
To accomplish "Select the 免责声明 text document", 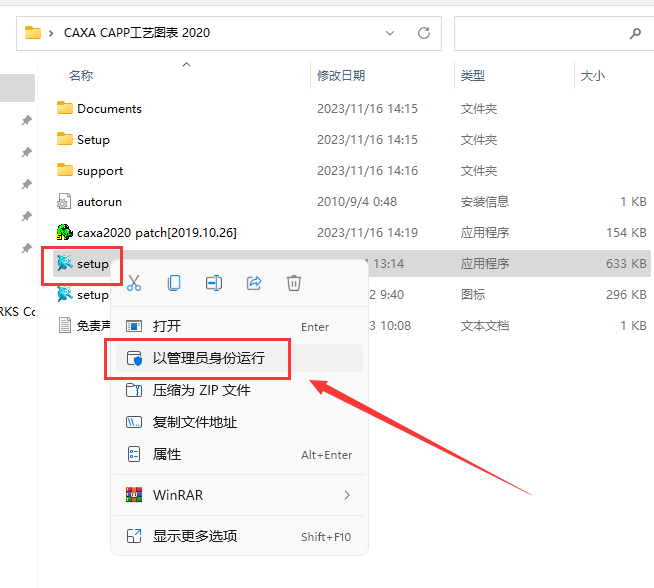I will pyautogui.click(x=352, y=325).
